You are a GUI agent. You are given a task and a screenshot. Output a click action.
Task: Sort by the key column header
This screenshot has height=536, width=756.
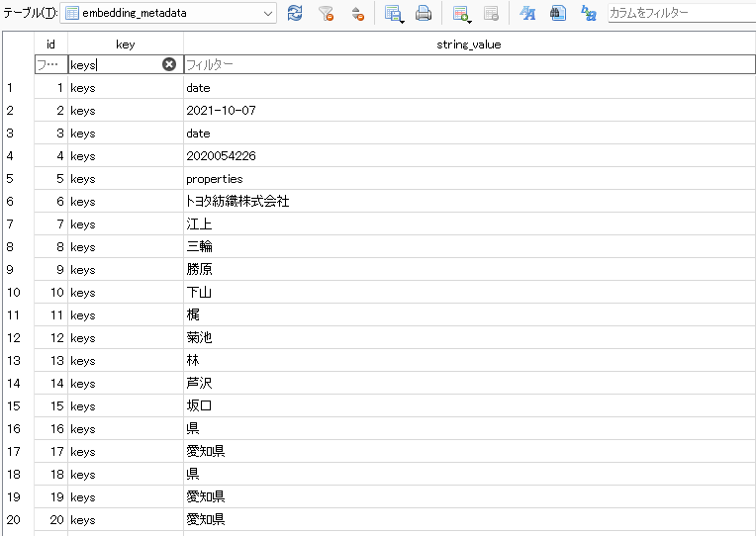click(x=126, y=45)
